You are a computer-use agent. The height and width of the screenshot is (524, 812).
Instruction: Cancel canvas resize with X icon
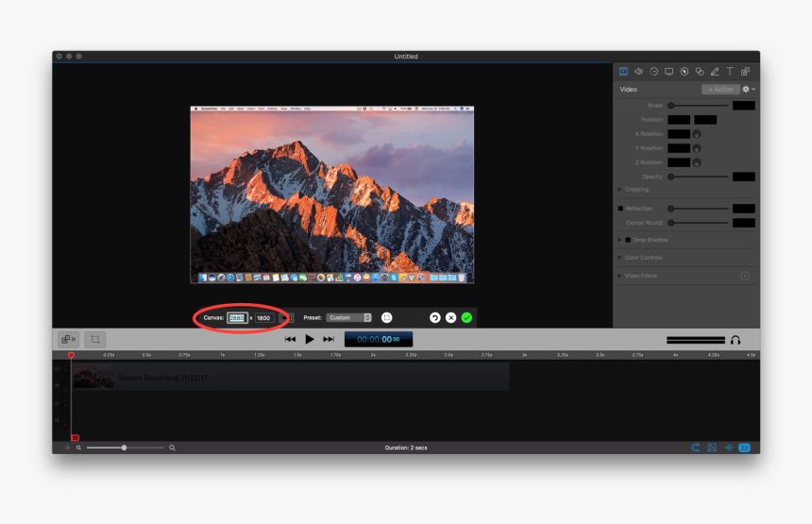[451, 318]
